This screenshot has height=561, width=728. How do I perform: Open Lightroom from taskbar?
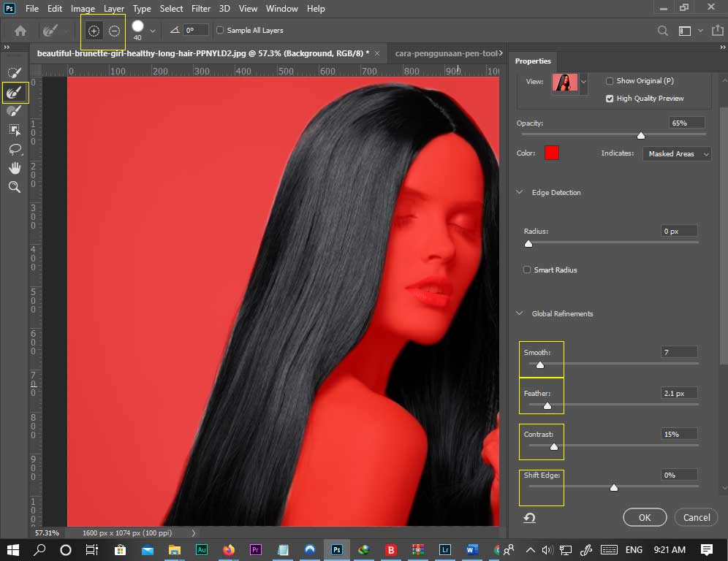(x=445, y=550)
